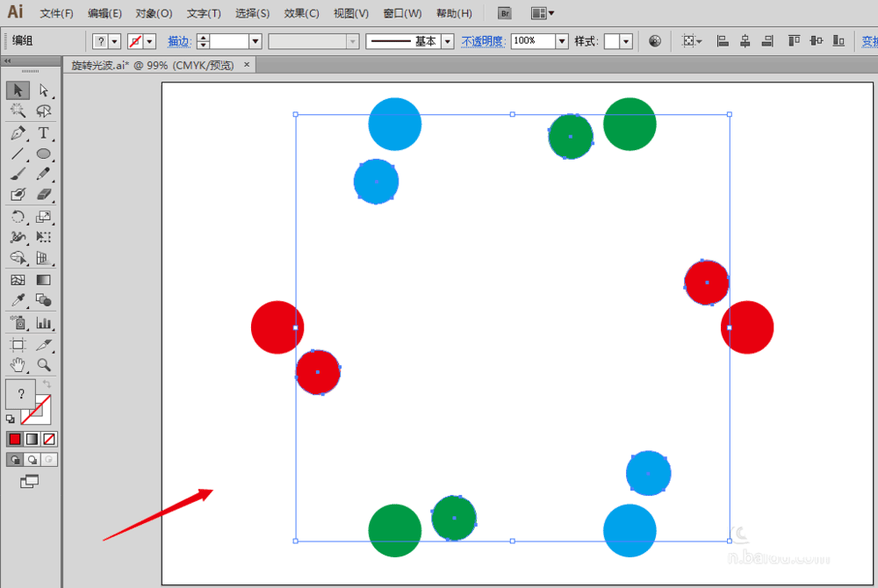This screenshot has width=878, height=588.
Task: Open Adobe Bridge with the Br icon
Action: [504, 13]
